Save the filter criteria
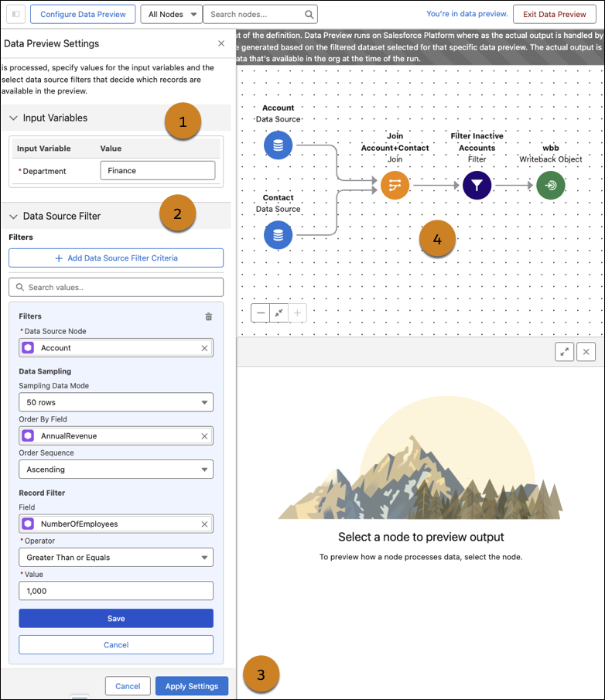 point(116,618)
